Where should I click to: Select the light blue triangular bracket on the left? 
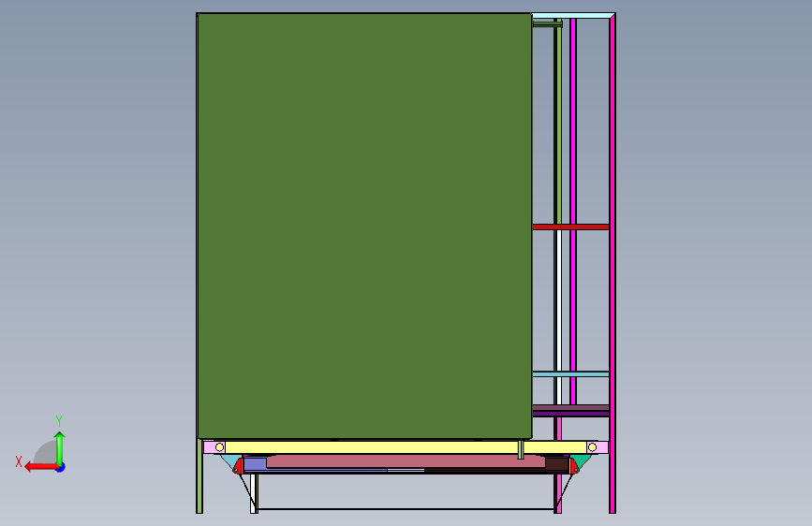coord(230,460)
